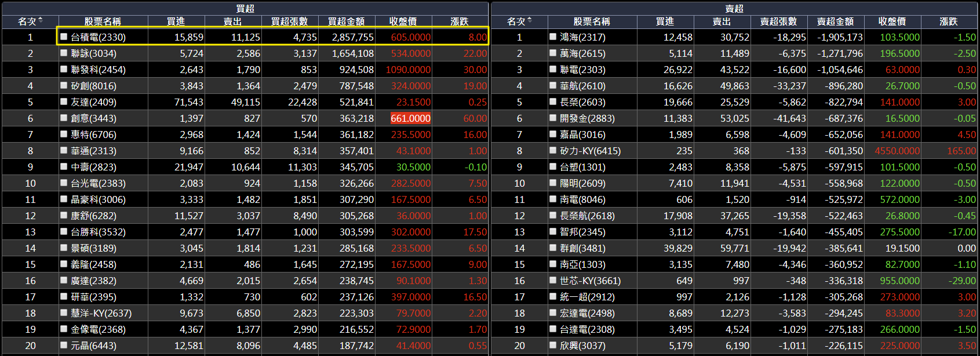Click stock name 群創(3481)

582,248
